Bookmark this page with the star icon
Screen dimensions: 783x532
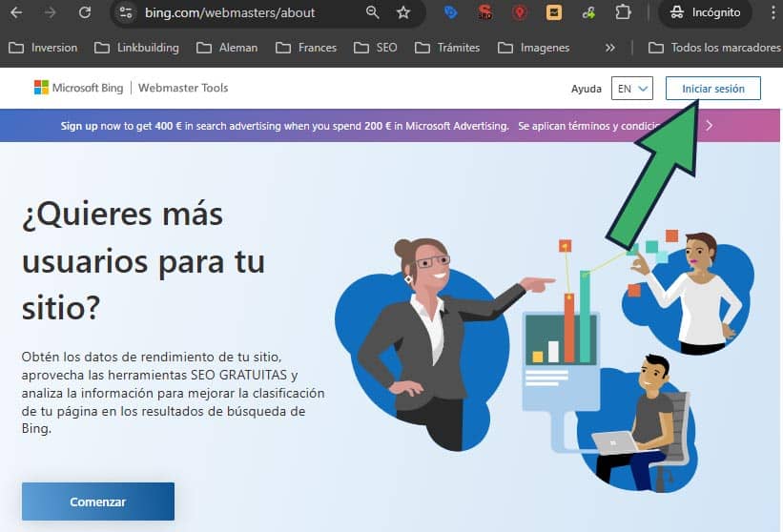point(403,12)
